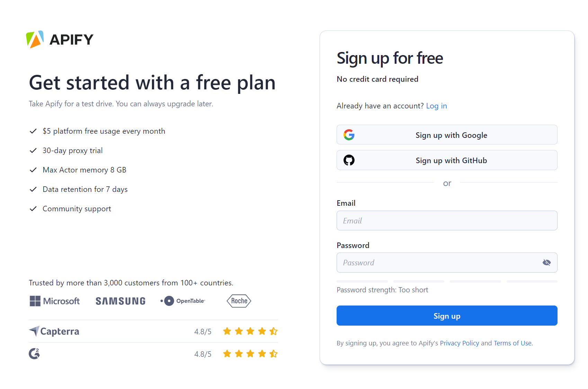Click the OpenTable company logo
Image resolution: width=588 pixels, height=389 pixels.
click(182, 301)
